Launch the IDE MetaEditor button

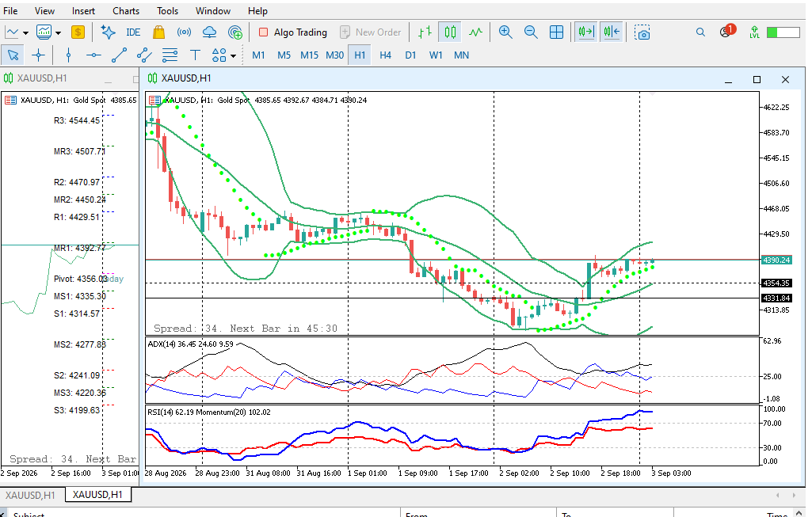(133, 32)
